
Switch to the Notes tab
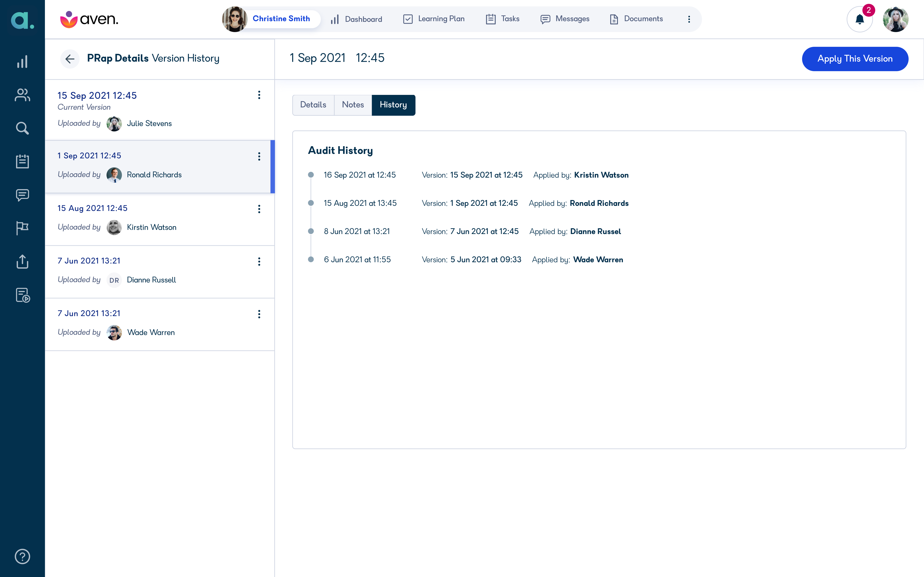coord(352,105)
